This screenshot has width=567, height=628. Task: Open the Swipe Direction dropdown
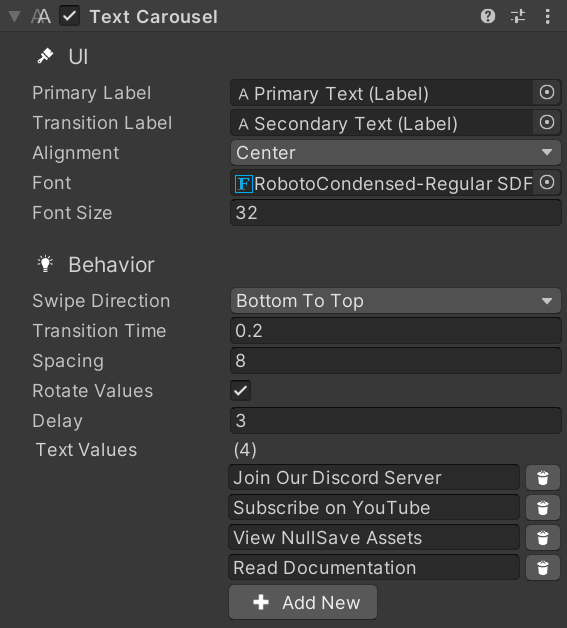[x=396, y=301]
